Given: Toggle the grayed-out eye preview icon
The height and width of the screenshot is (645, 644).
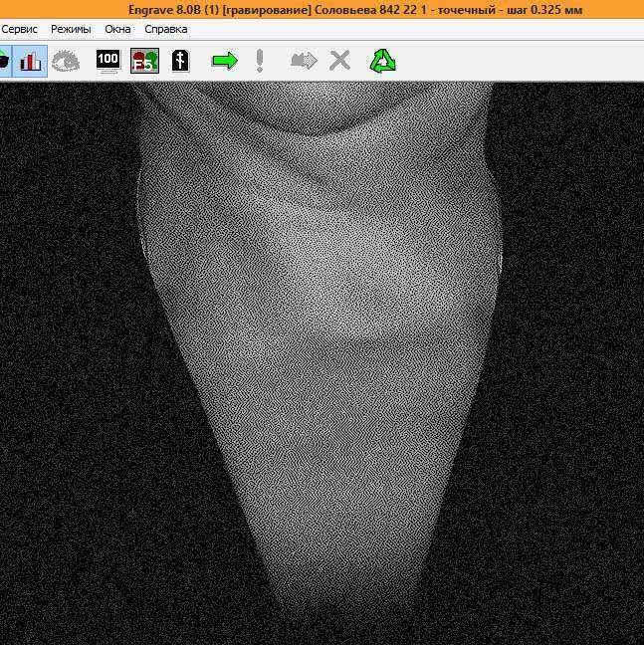Looking at the screenshot, I should pyautogui.click(x=67, y=61).
